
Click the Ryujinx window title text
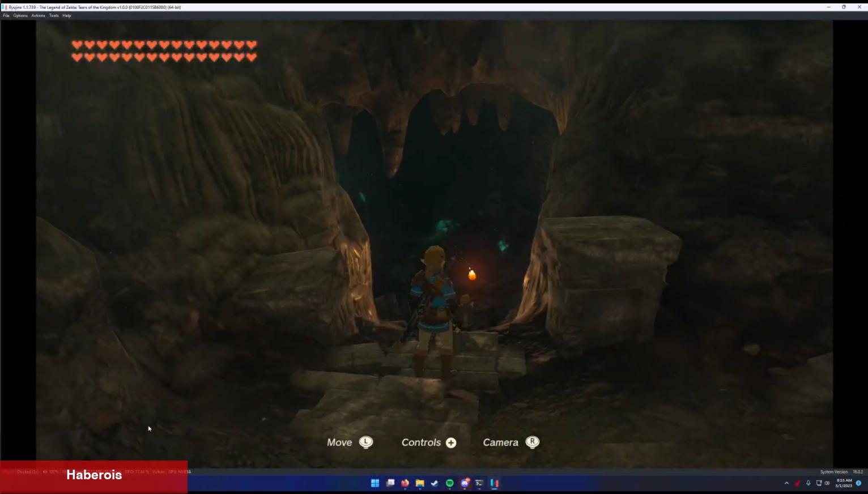pyautogui.click(x=95, y=7)
